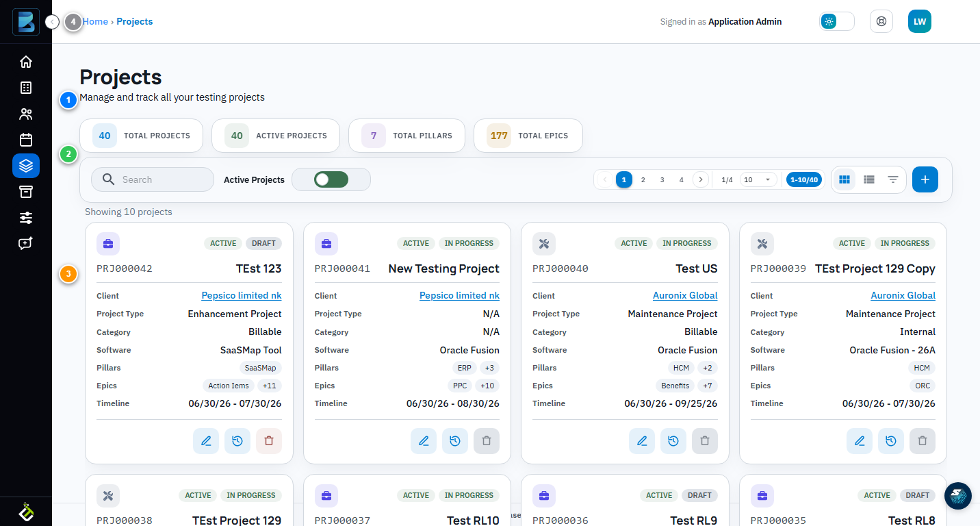Image resolution: width=980 pixels, height=526 pixels.
Task: Open the Home icon in the sidebar
Action: coord(26,62)
